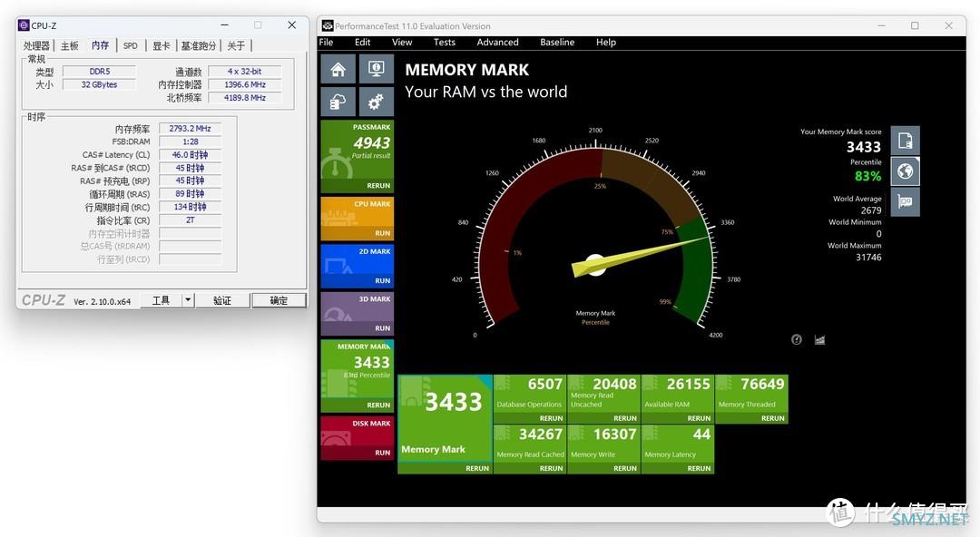
Task: Click the 工具 button in CPU-Z
Action: coord(162,300)
